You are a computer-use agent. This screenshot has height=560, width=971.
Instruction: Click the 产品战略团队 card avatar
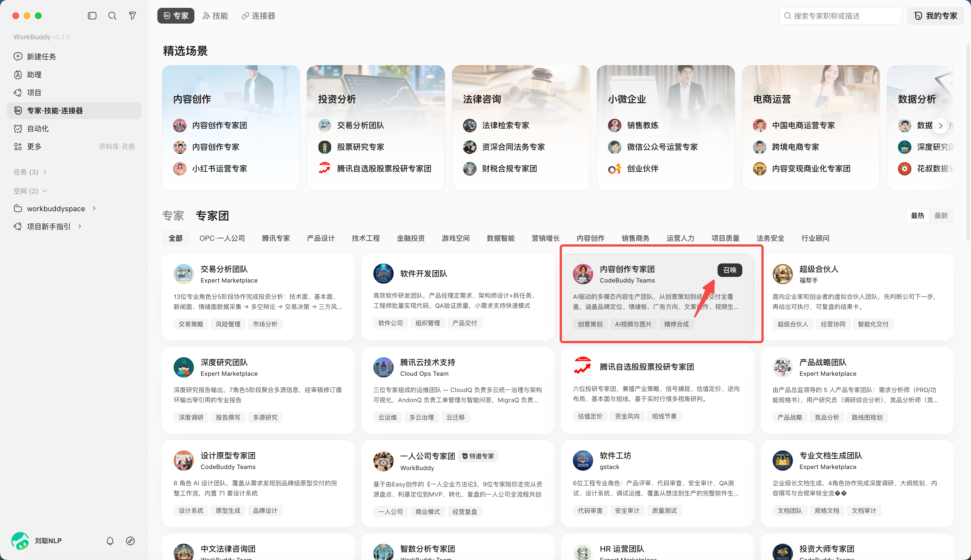pyautogui.click(x=783, y=367)
